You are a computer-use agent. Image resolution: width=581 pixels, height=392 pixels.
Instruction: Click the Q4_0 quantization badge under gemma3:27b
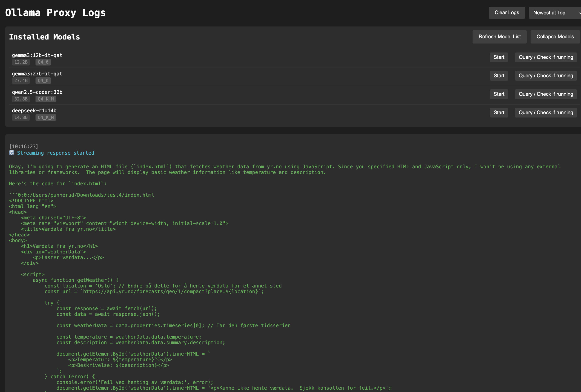pos(43,81)
